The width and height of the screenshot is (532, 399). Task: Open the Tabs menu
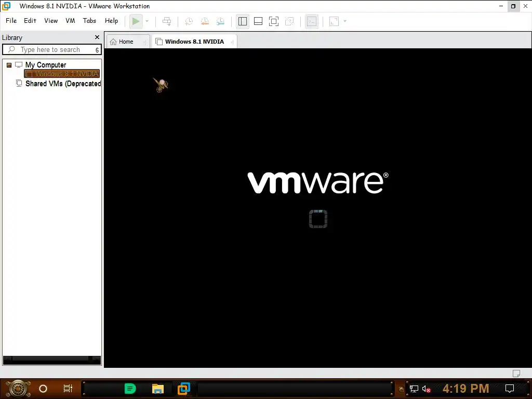89,21
